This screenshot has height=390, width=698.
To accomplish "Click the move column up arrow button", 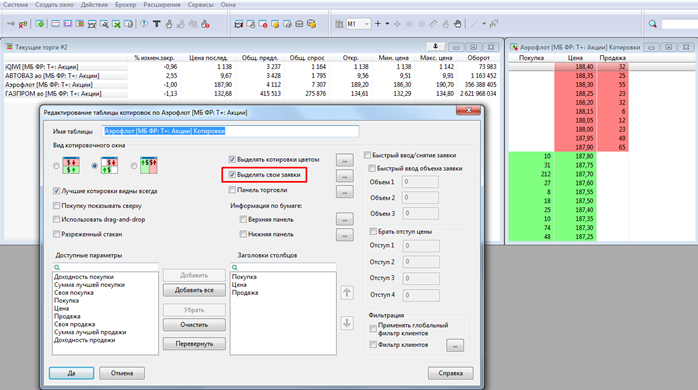I will click(x=347, y=292).
